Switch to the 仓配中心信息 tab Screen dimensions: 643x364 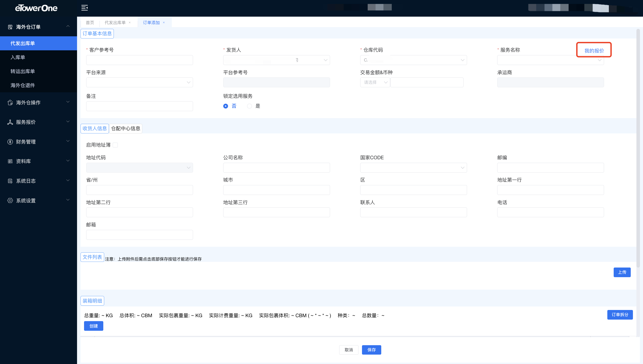(x=126, y=128)
